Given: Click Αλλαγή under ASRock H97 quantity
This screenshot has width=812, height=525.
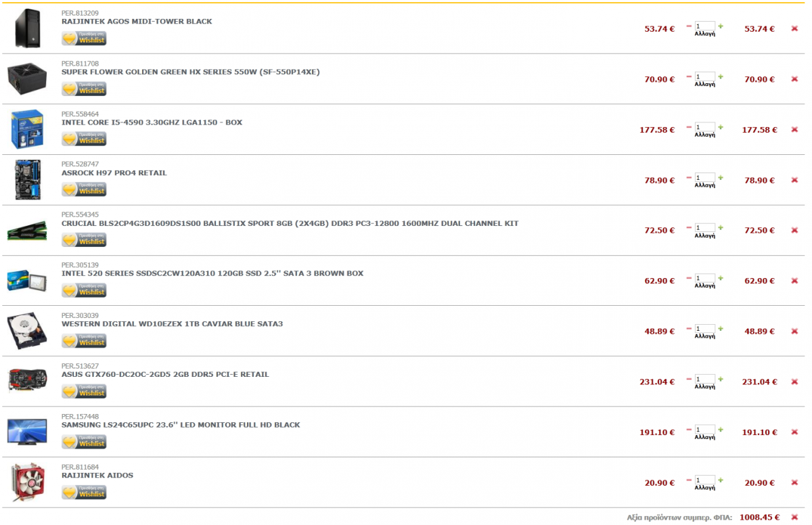Looking at the screenshot, I should pos(705,185).
